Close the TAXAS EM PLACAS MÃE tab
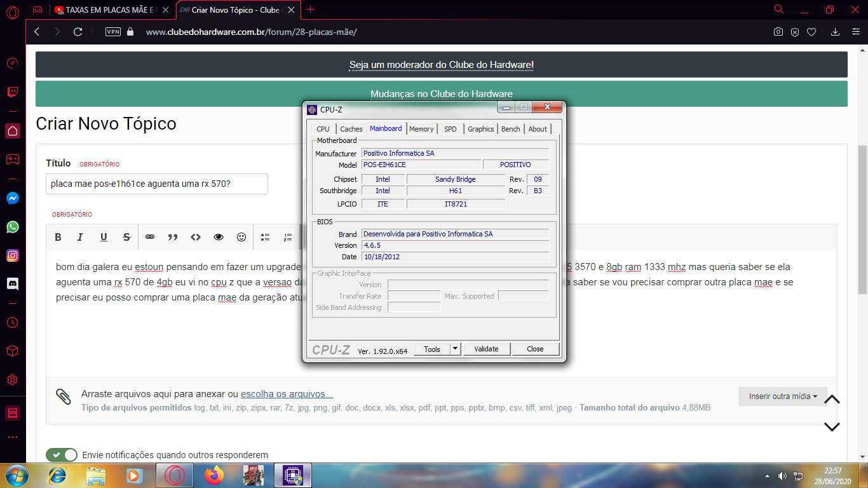This screenshot has width=868, height=488. point(166,10)
